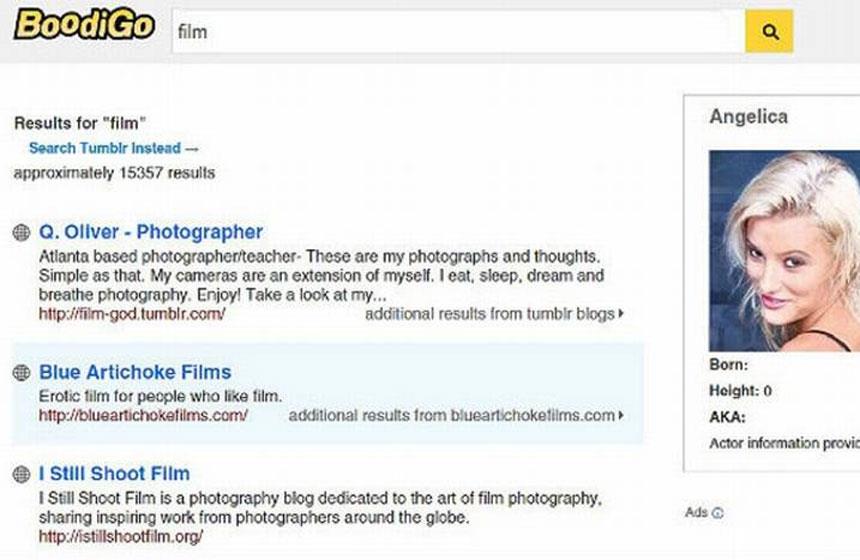Open the "Q. Oliver - Photographer" result title

151,232
